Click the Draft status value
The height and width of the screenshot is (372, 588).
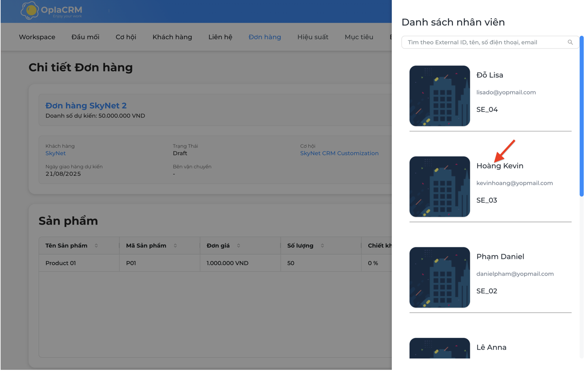pos(181,154)
